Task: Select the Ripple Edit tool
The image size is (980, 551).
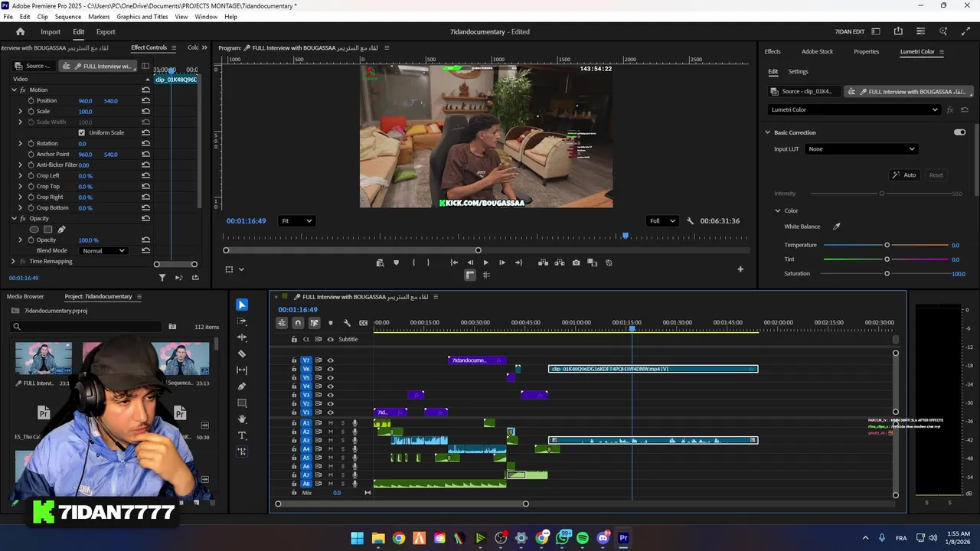Action: coord(242,337)
